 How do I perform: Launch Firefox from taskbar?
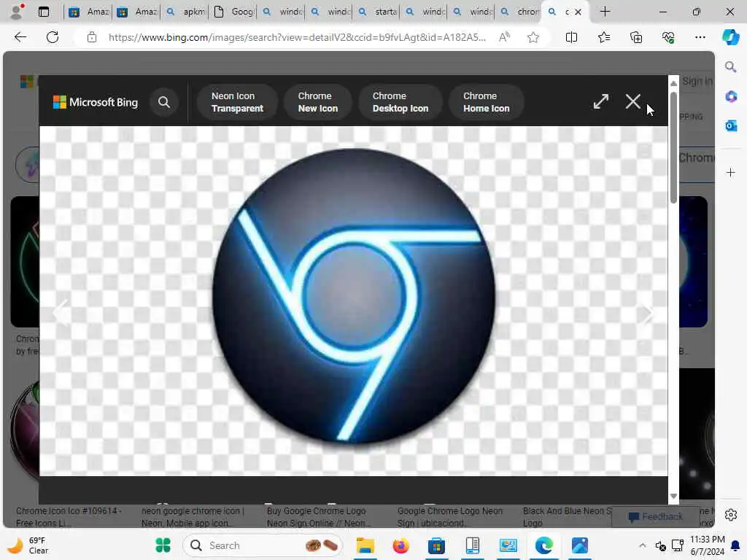point(400,545)
